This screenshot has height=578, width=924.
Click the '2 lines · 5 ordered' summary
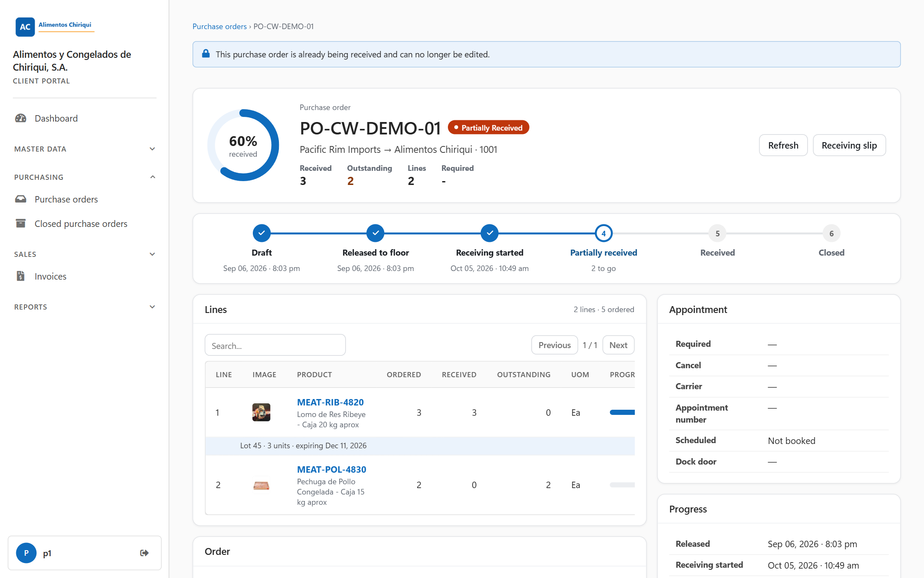604,310
